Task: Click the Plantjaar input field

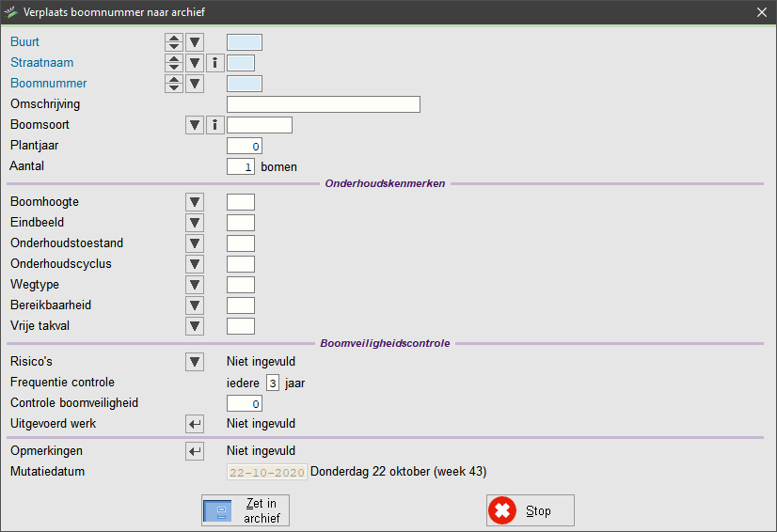Action: [245, 146]
